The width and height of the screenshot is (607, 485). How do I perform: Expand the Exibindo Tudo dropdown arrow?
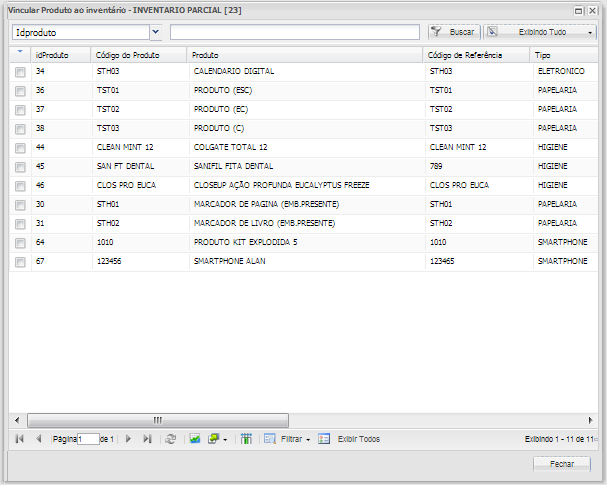click(x=590, y=33)
